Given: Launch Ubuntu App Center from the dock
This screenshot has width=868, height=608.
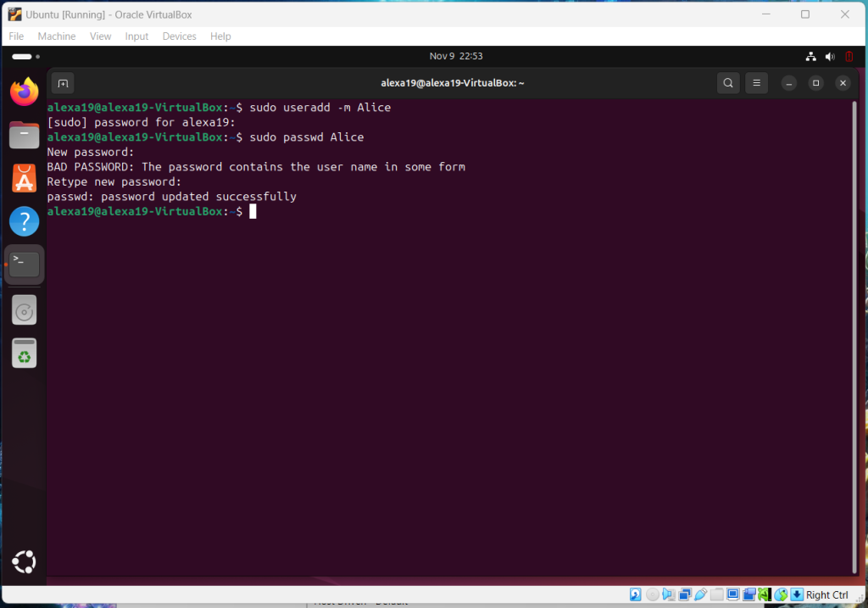Looking at the screenshot, I should coord(24,178).
